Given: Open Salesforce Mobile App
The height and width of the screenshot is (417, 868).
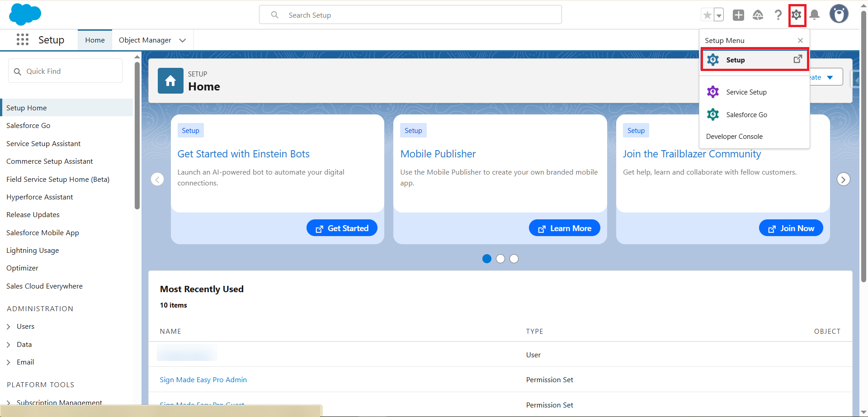Looking at the screenshot, I should 42,233.
